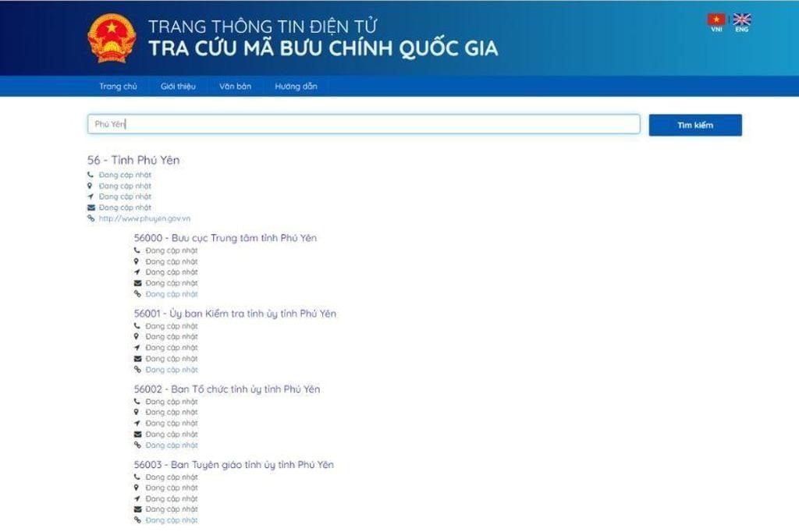The height and width of the screenshot is (532, 799).
Task: Click the search field containing Phú Yên
Action: pyautogui.click(x=363, y=124)
